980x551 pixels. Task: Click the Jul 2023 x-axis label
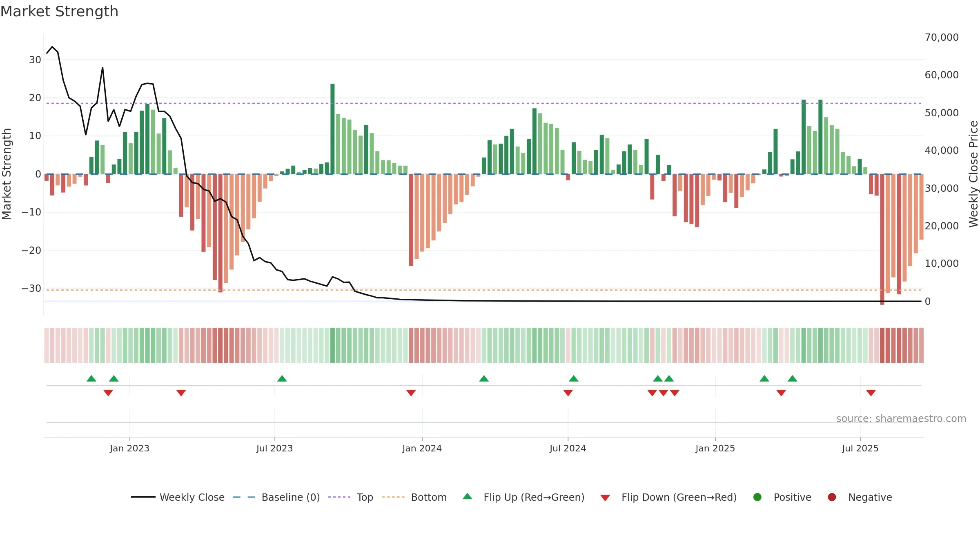point(275,448)
